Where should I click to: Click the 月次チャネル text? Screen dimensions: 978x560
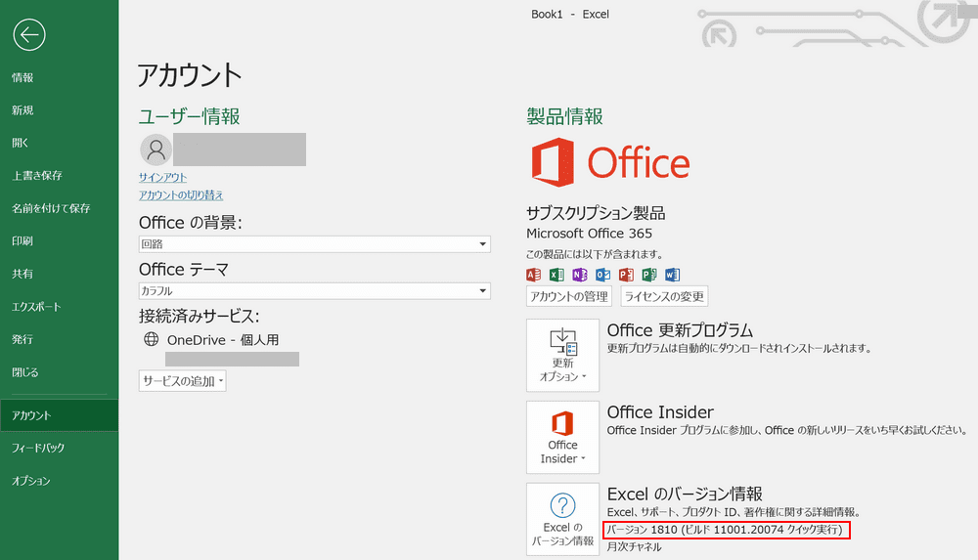tap(635, 547)
